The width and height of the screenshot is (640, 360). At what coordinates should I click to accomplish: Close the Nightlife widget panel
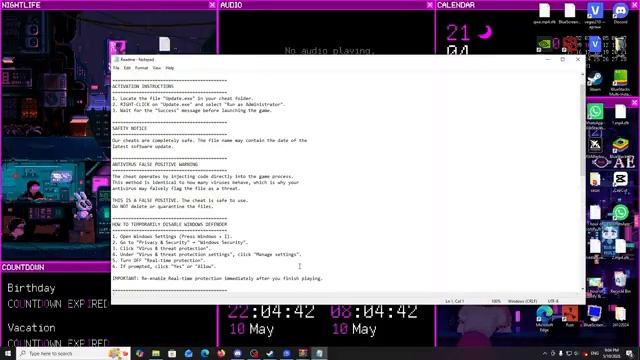coord(212,5)
